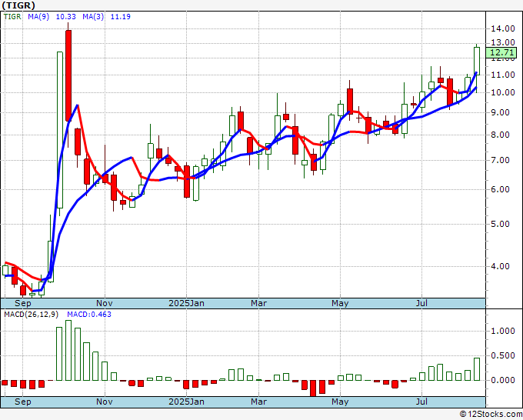Viewport: 523px width, 420px height.
Task: Click the MACD:0.463 value label
Action: pyautogui.click(x=89, y=315)
